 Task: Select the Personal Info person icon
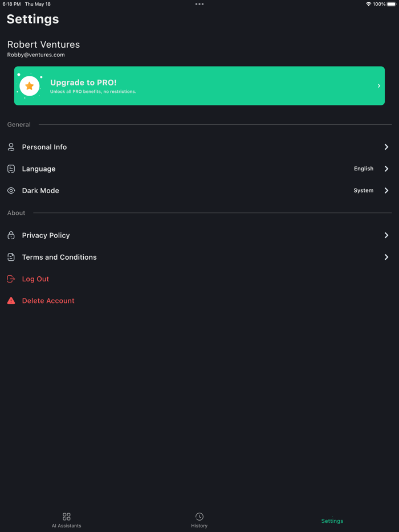tap(11, 146)
